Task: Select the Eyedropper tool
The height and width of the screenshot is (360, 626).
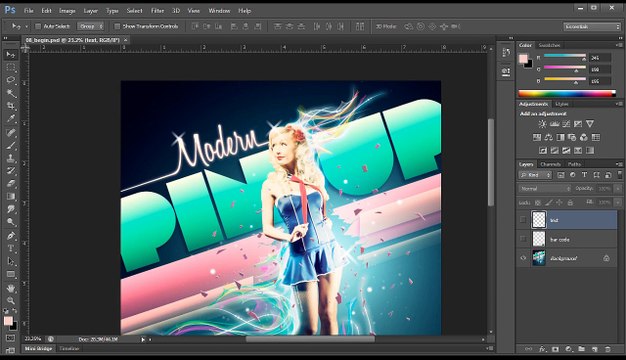Action: pos(11,119)
